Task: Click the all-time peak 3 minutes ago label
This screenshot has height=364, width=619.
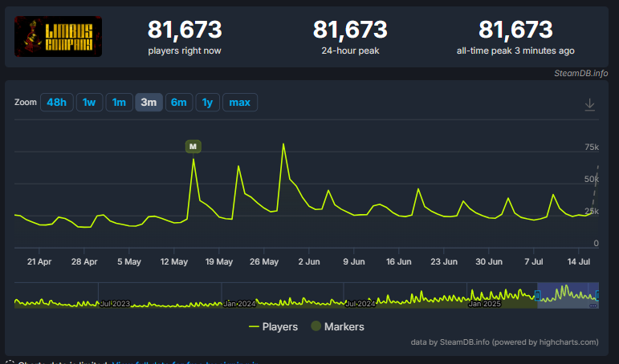Action: click(515, 51)
